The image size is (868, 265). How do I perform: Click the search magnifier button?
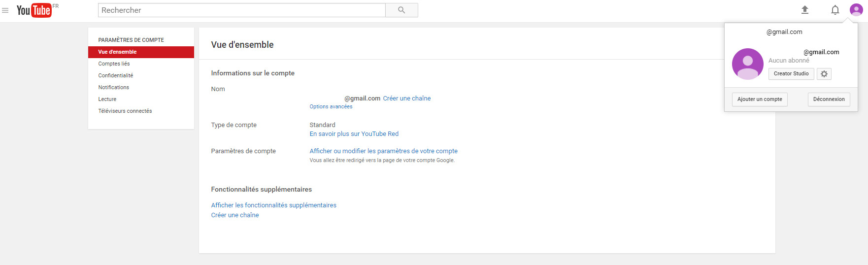401,10
